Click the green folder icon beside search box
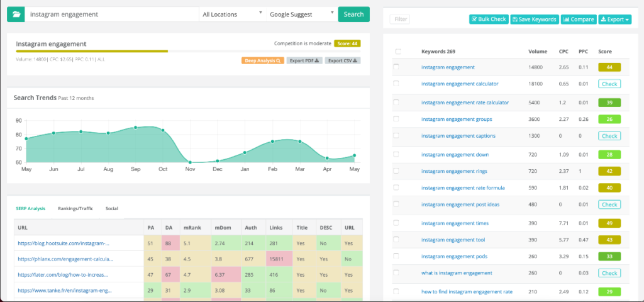The image size is (644, 302). (16, 14)
